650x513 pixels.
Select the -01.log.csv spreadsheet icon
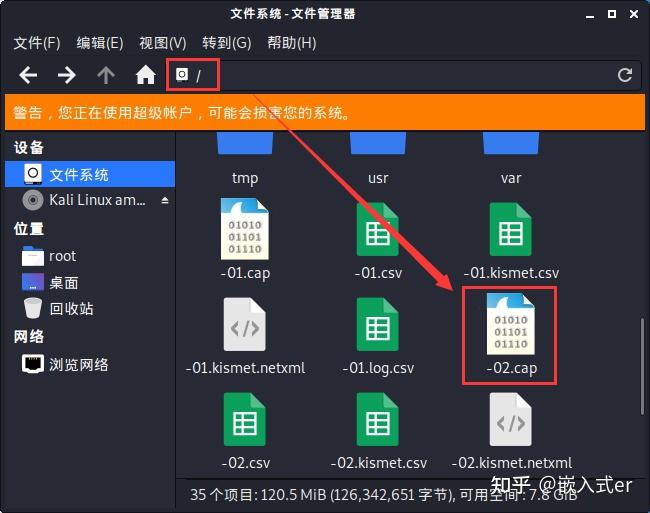click(x=378, y=324)
